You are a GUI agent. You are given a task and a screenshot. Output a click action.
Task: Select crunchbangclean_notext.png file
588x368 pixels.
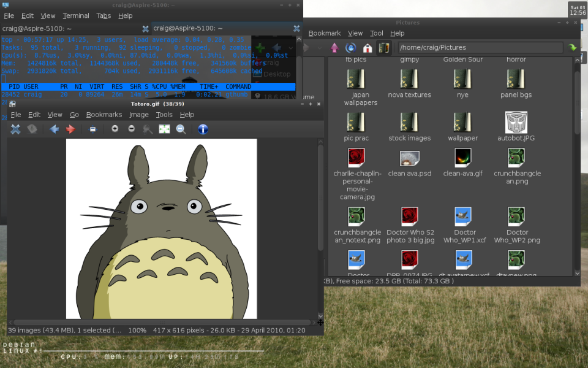[356, 217]
